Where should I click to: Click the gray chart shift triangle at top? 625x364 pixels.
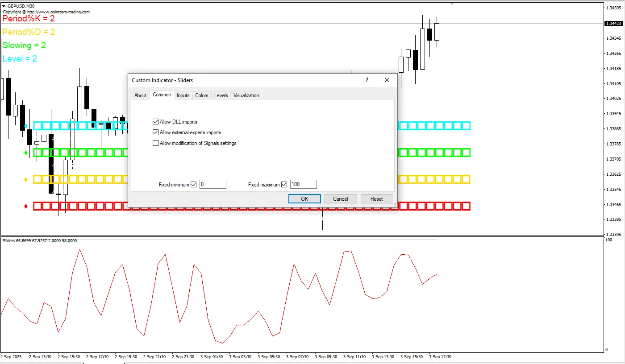(452, 4)
